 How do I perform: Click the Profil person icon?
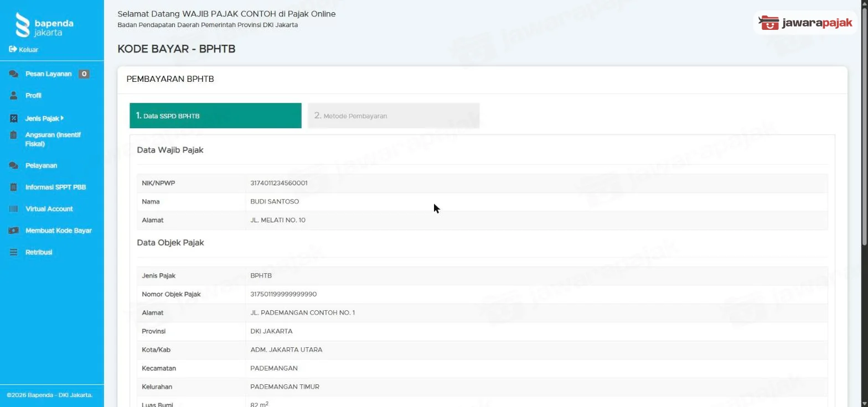click(14, 96)
